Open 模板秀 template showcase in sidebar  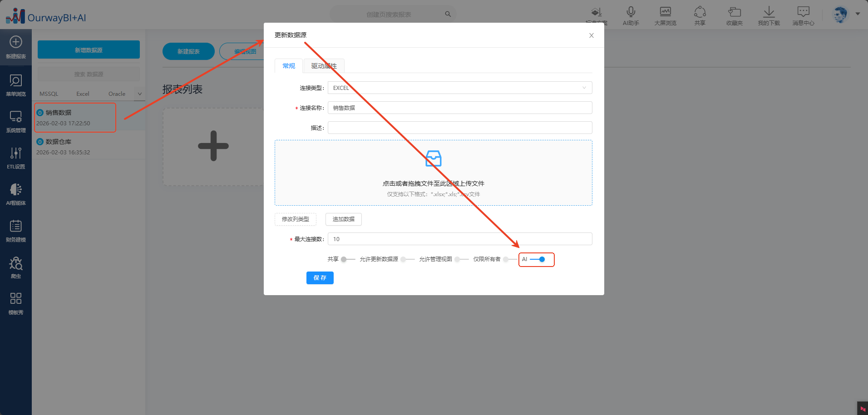coord(16,303)
